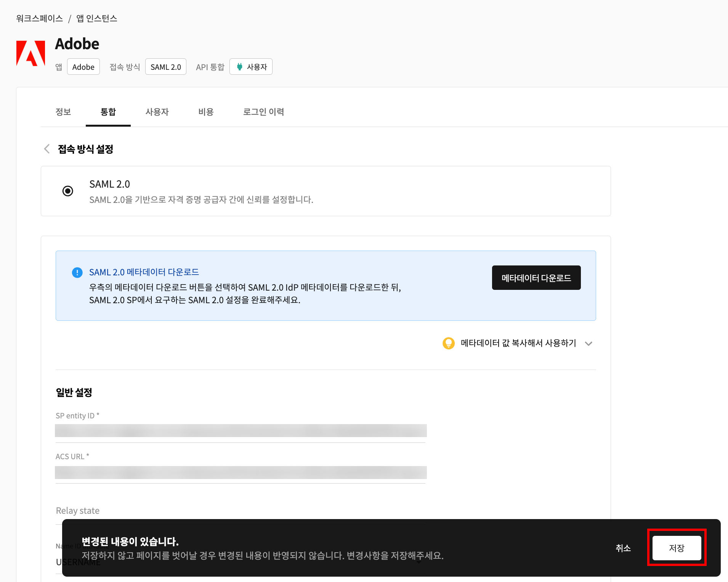
Task: Open the 정보 tab
Action: 63,112
